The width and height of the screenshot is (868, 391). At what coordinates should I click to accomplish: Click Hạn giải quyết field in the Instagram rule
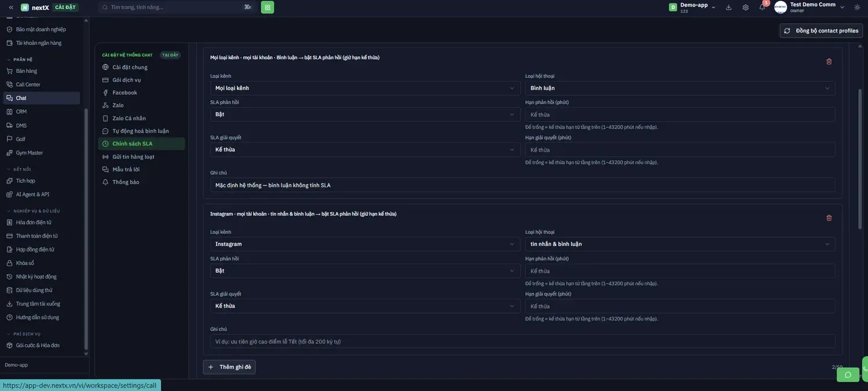tap(680, 306)
